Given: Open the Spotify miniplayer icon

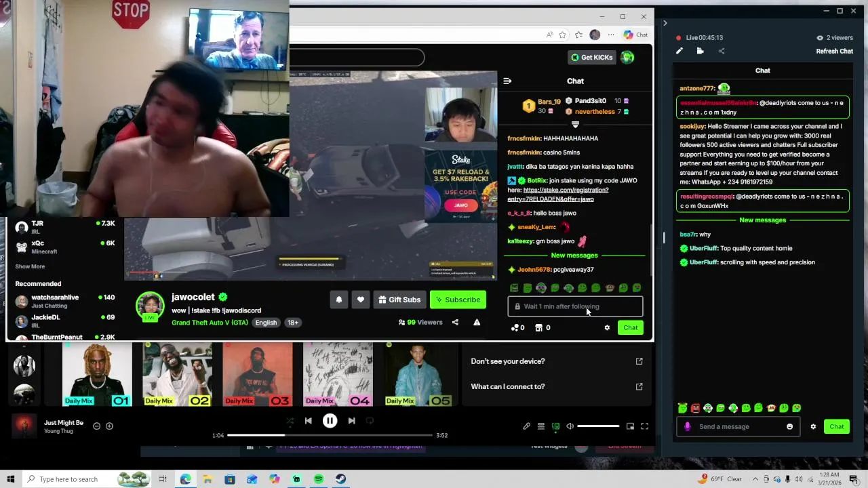Looking at the screenshot, I should coord(630,426).
